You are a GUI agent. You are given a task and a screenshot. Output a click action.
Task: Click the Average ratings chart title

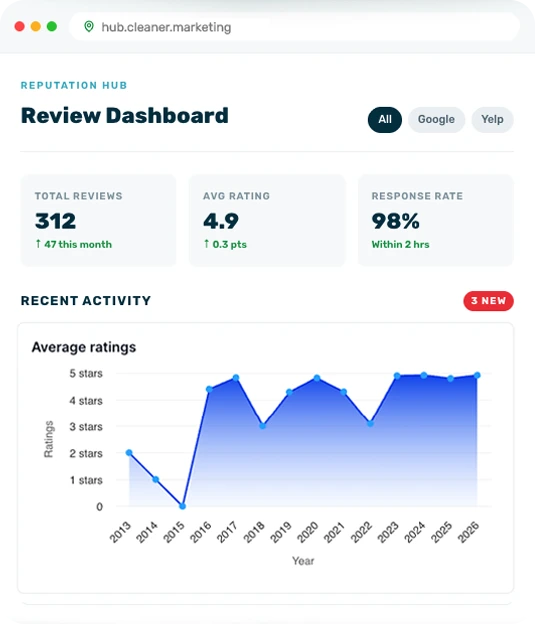pyautogui.click(x=84, y=347)
